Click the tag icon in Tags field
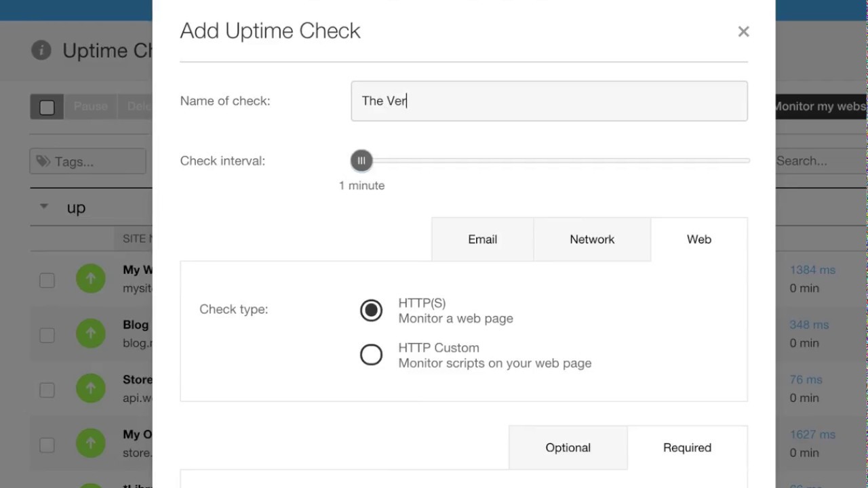Screen dimensions: 868x488 (x=43, y=161)
